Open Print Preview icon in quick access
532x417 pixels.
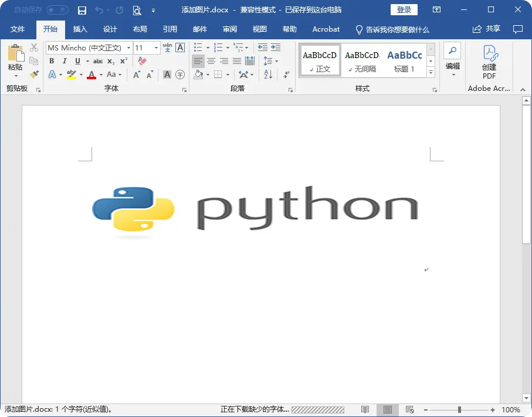[x=137, y=11]
